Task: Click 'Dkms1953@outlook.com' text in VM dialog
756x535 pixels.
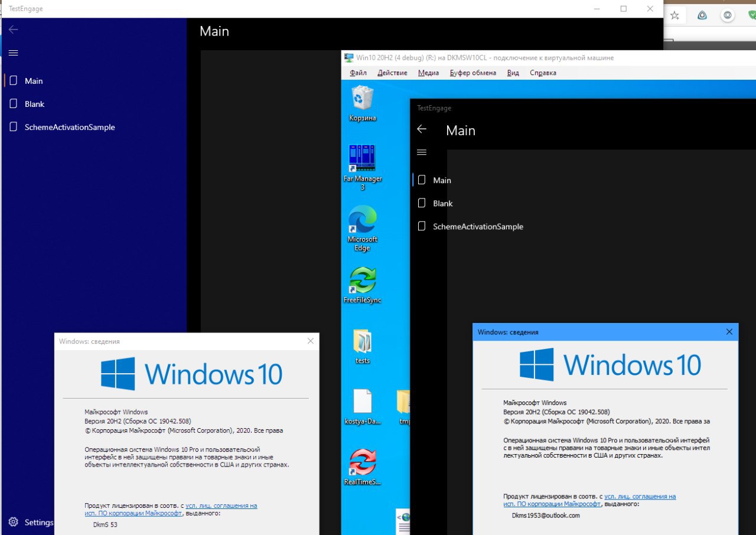Action: (546, 515)
